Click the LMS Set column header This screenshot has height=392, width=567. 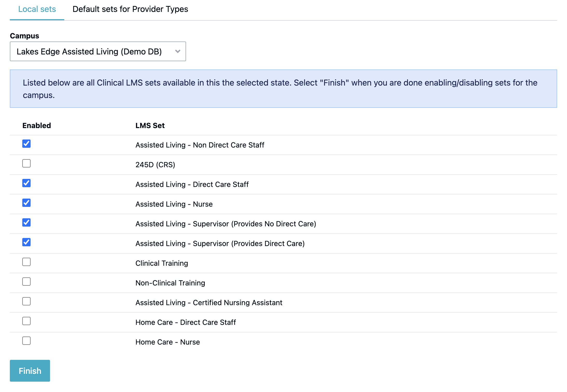click(150, 125)
